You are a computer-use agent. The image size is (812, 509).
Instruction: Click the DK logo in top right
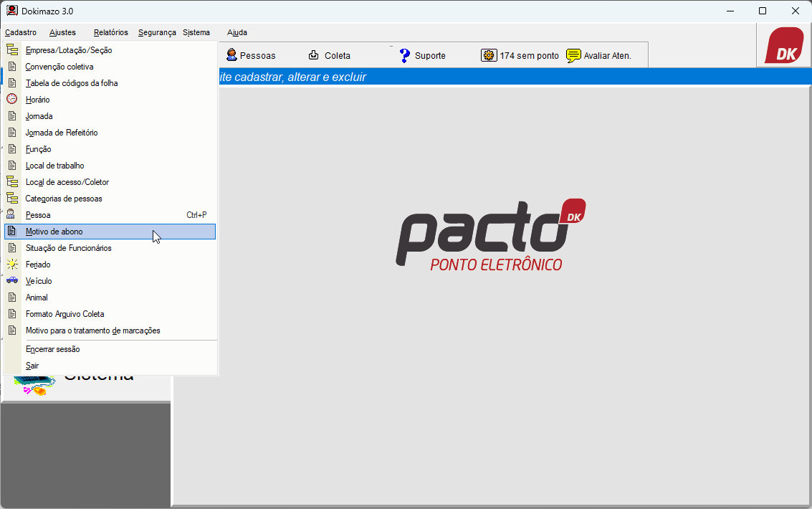coord(783,46)
